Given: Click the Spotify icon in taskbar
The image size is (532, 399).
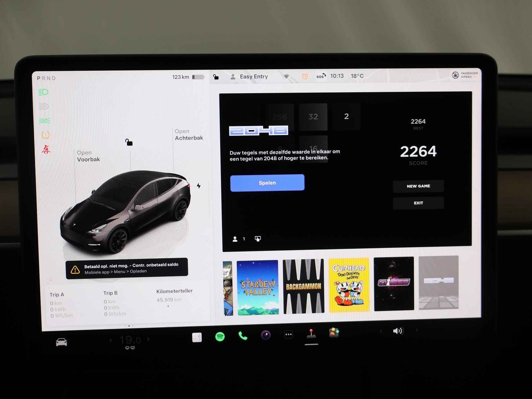Looking at the screenshot, I should click(x=220, y=335).
